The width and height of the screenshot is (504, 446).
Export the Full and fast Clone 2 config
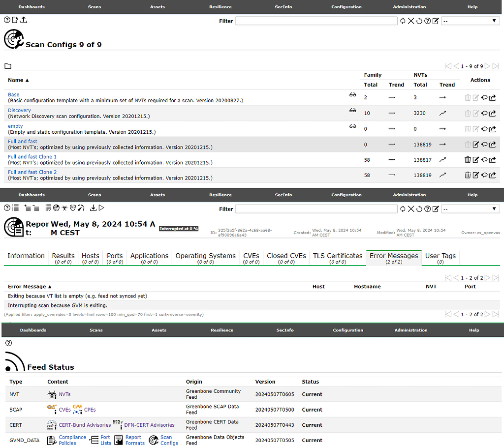click(492, 175)
